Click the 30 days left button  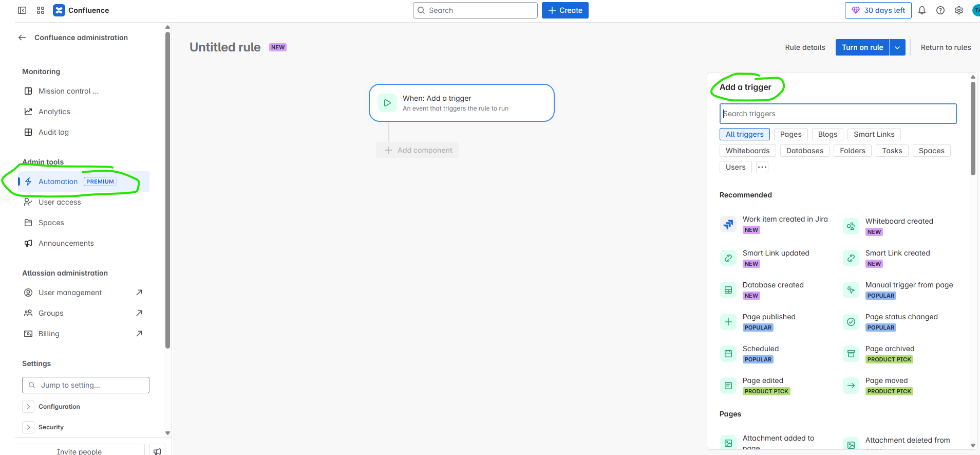click(x=878, y=10)
